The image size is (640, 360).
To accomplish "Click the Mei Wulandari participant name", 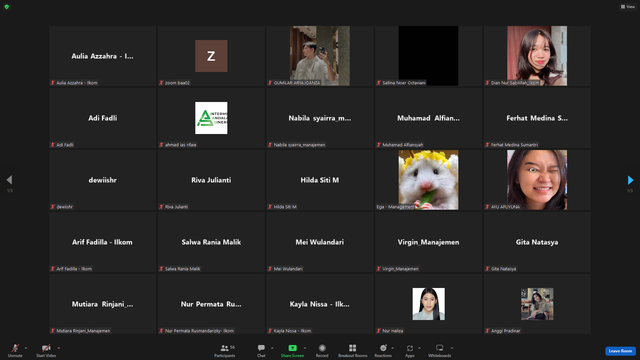I will click(x=320, y=242).
